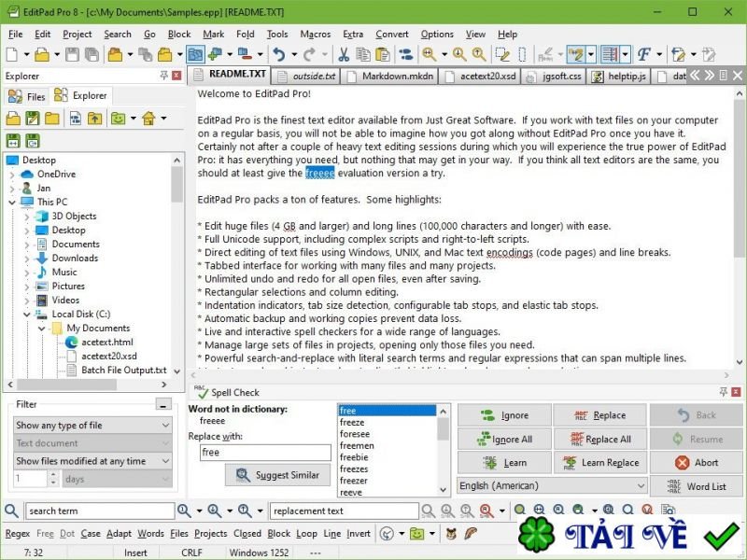Close the active file tab with X icon
Image resolution: width=747 pixels, height=560 pixels.
pyautogui.click(x=738, y=76)
